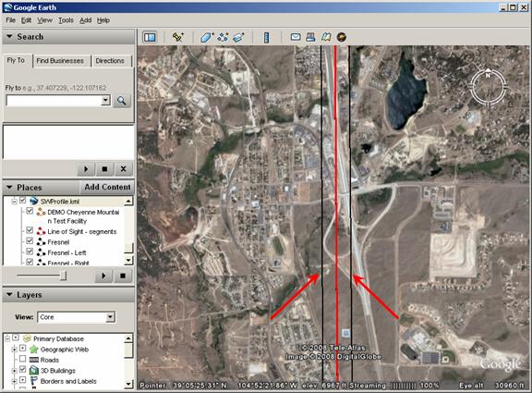Click the Google Earth title bar icon
The image size is (532, 393).
tap(7, 7)
